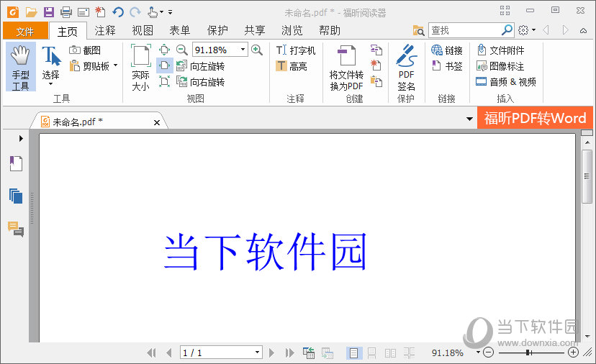596x364 pixels.
Task: Click the Print icon in title bar
Action: 66,12
